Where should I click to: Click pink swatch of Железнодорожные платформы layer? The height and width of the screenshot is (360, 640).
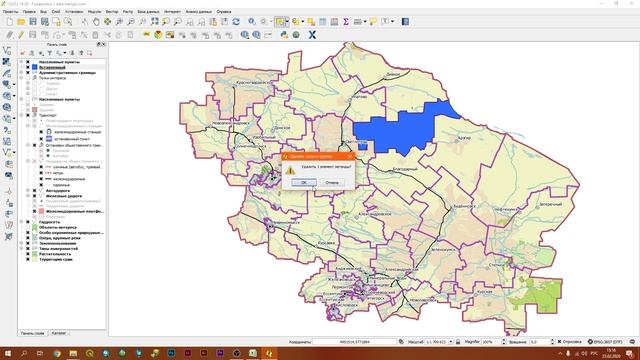41,211
